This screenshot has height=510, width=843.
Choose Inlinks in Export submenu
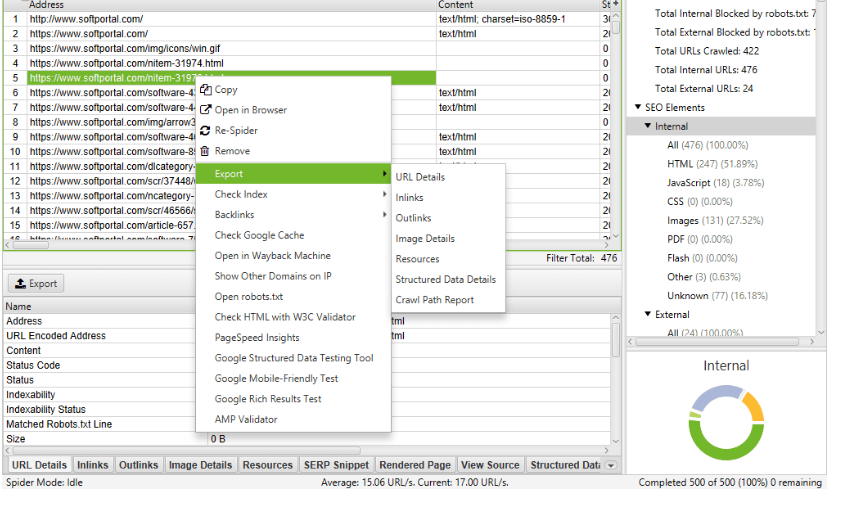pos(409,197)
